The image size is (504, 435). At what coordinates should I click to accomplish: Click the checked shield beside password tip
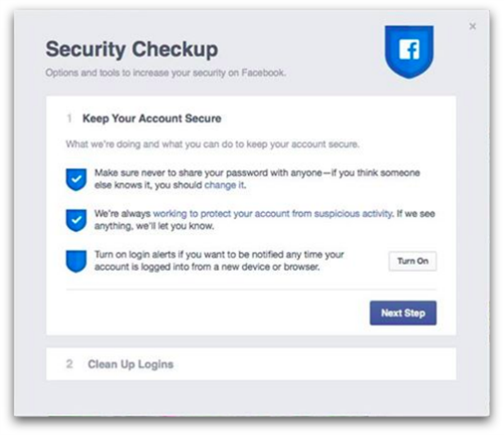coord(76,180)
